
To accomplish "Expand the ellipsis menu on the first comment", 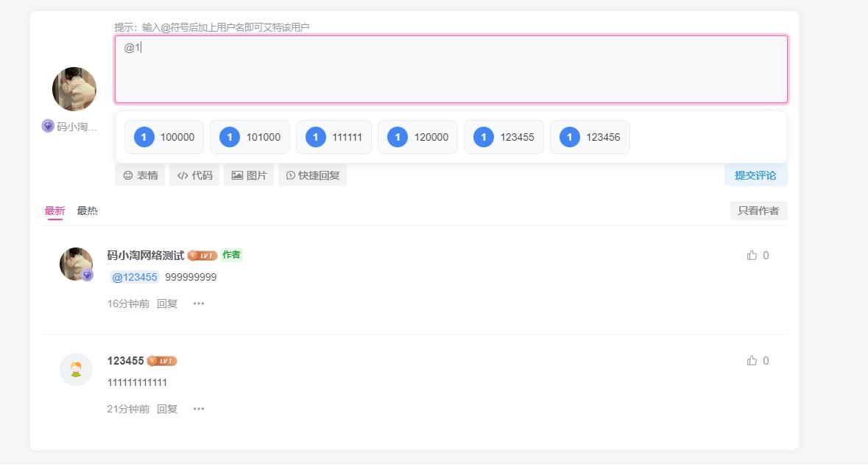I will coord(198,303).
